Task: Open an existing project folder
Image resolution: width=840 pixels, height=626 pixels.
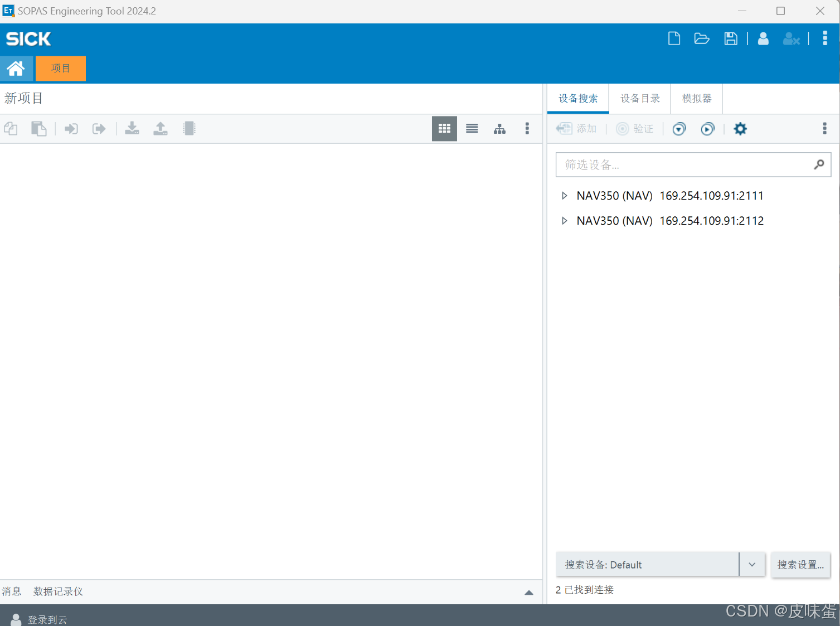Action: click(702, 38)
